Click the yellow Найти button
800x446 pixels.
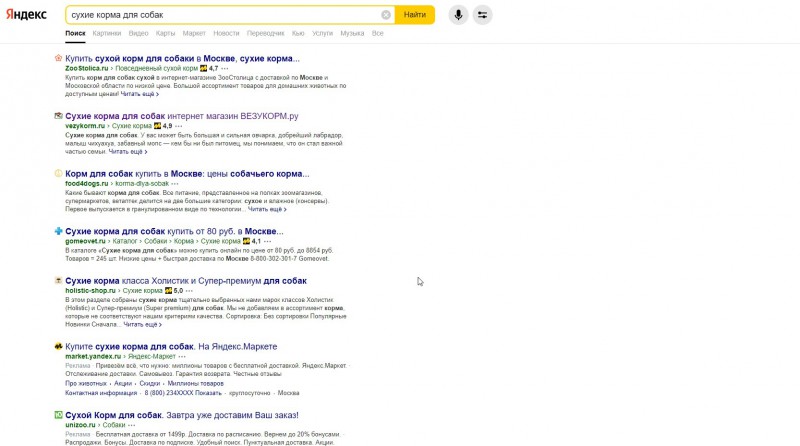tap(415, 15)
